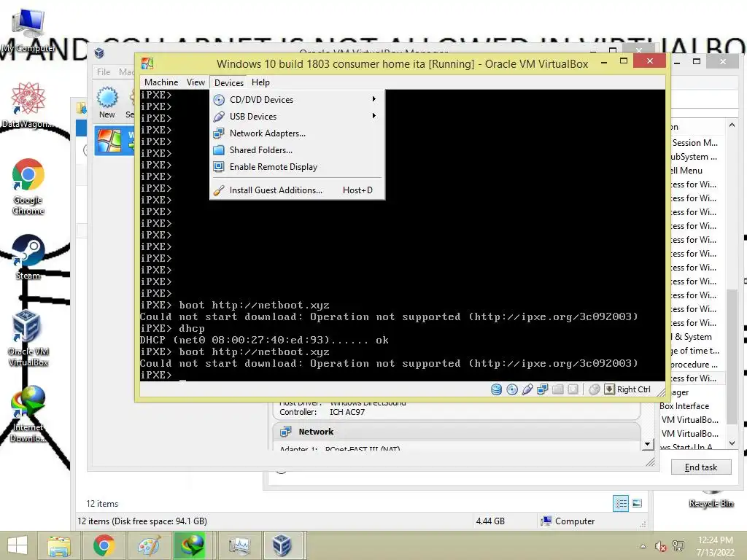Expand the CD/DVD Devices submenu arrow

[x=374, y=99]
